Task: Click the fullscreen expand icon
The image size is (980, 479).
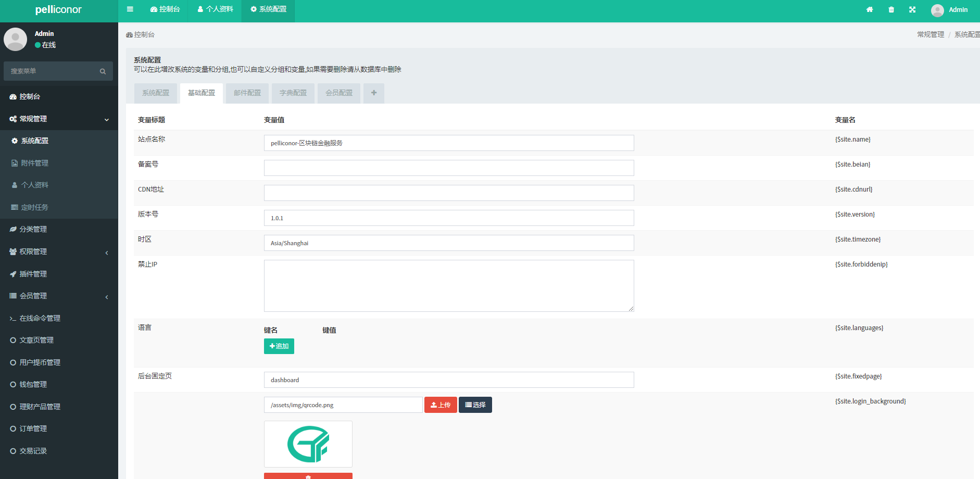Action: click(x=912, y=9)
